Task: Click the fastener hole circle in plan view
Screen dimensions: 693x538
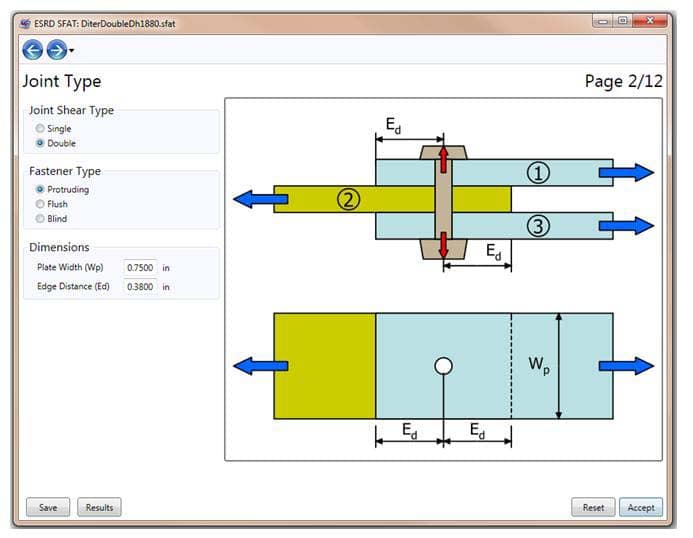Action: (443, 366)
